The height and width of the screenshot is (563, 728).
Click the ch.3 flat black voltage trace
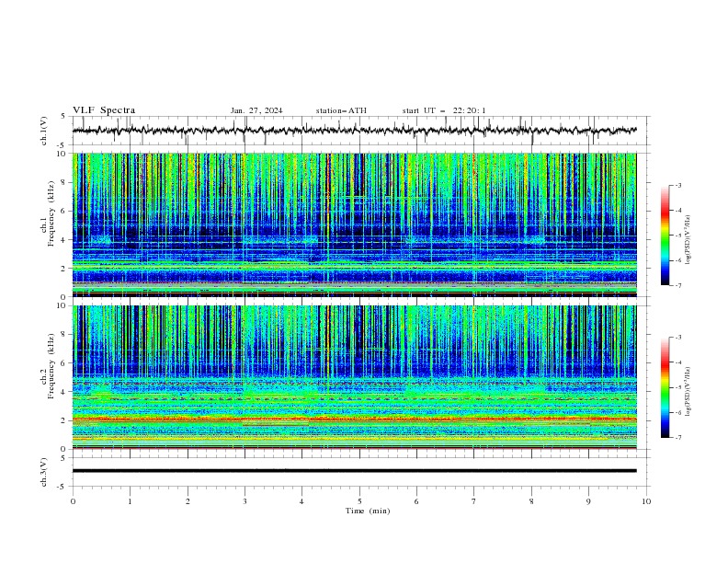point(355,471)
